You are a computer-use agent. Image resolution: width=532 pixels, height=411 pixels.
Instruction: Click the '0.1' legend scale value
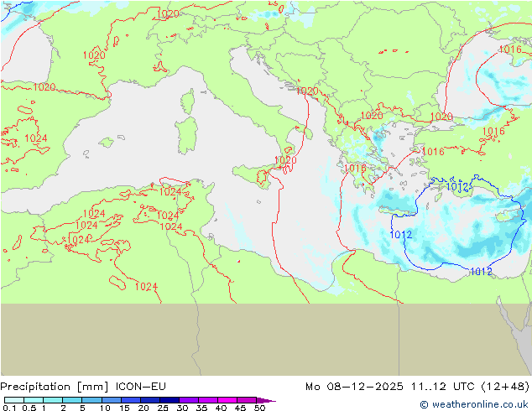(x=9, y=408)
